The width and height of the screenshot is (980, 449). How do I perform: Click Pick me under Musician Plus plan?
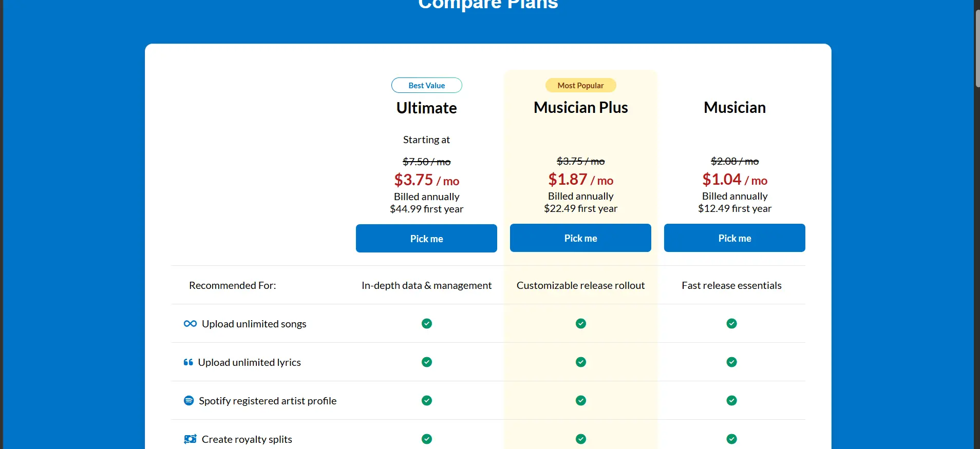pyautogui.click(x=580, y=238)
